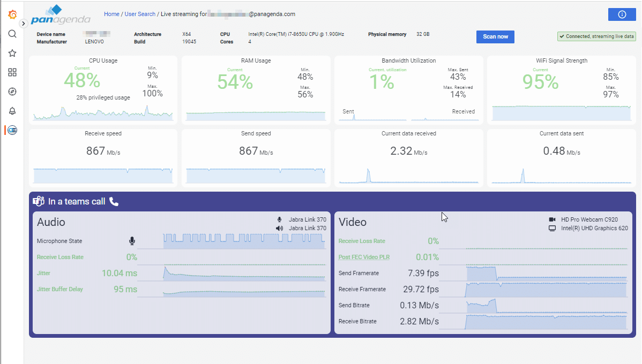Screen dimensions: 642x364
Task: Click Current data received panel title
Action: [x=409, y=133]
